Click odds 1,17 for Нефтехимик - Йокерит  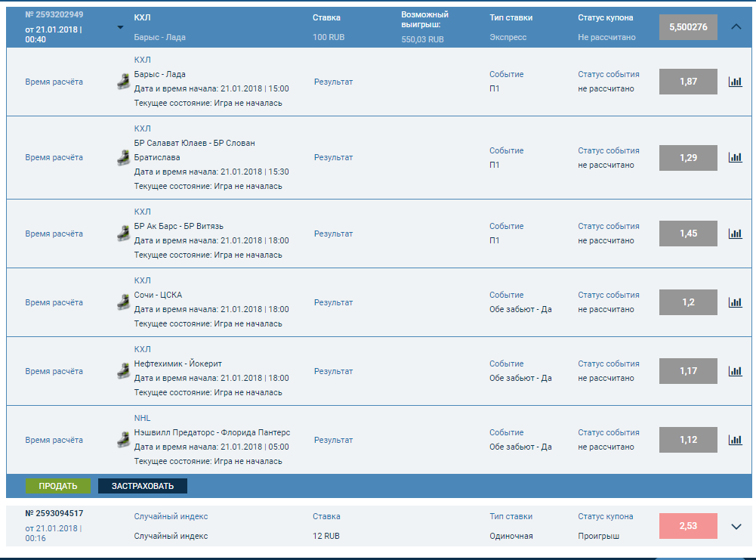(x=688, y=371)
